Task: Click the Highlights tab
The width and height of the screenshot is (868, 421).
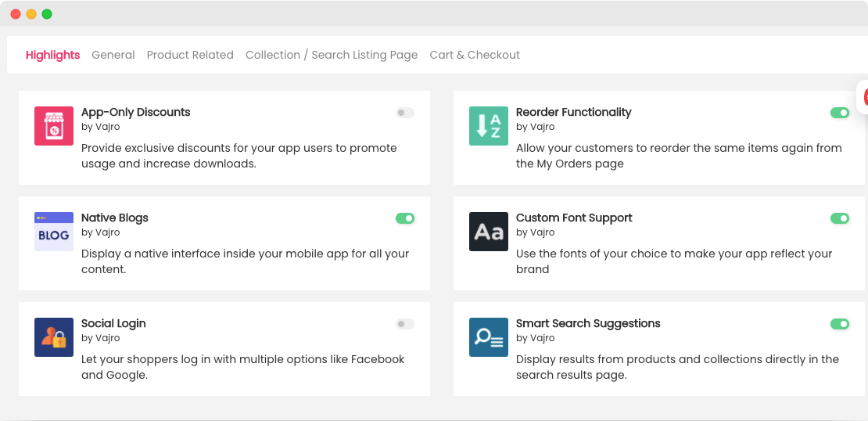Action: [x=52, y=55]
